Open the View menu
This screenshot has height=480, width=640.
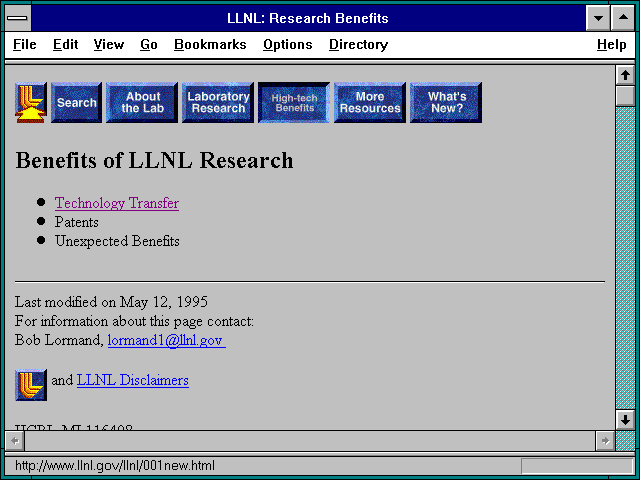pos(109,44)
